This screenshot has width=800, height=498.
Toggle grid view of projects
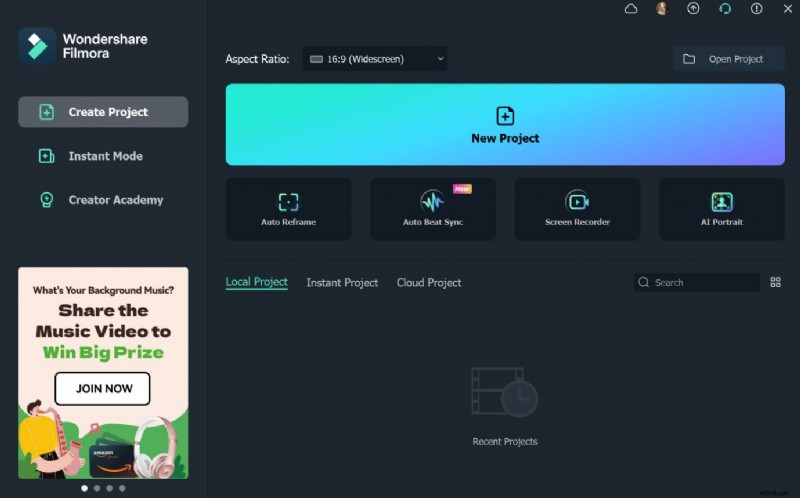pos(775,282)
